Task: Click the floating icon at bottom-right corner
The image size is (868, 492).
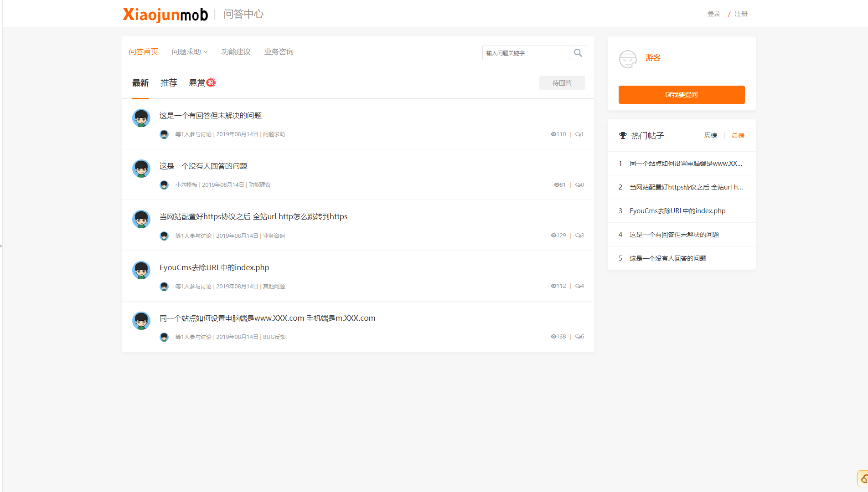Action: tap(863, 479)
